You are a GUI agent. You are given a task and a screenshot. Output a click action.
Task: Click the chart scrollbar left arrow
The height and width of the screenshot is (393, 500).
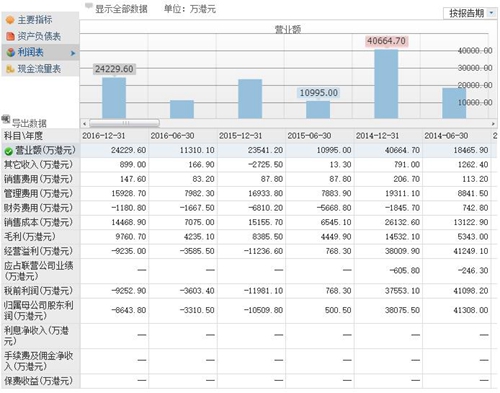pyautogui.click(x=84, y=124)
